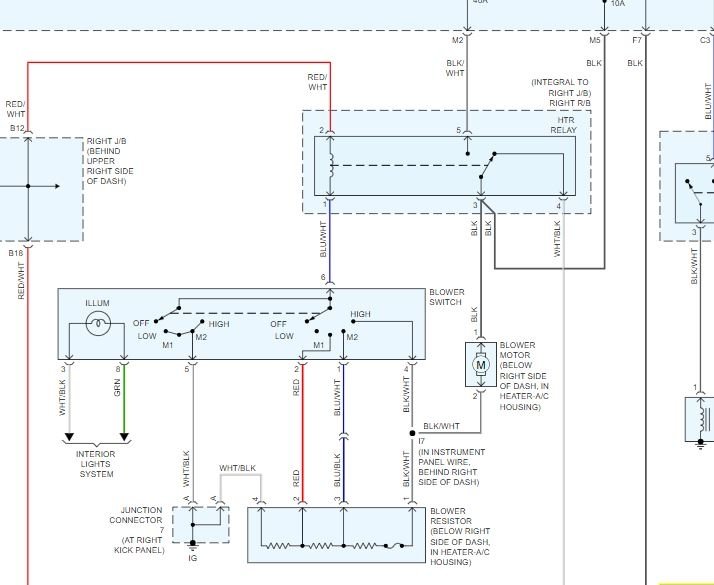Select "(INTEGRAL TO RIGHT J/B) RIGHT R/B" text
Image resolution: width=714 pixels, height=585 pixels.
(561, 92)
